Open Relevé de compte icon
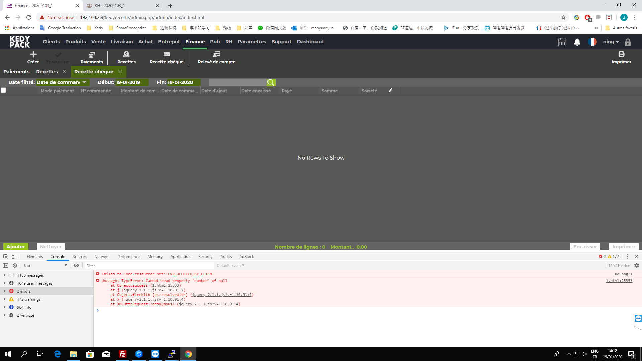 (x=217, y=55)
